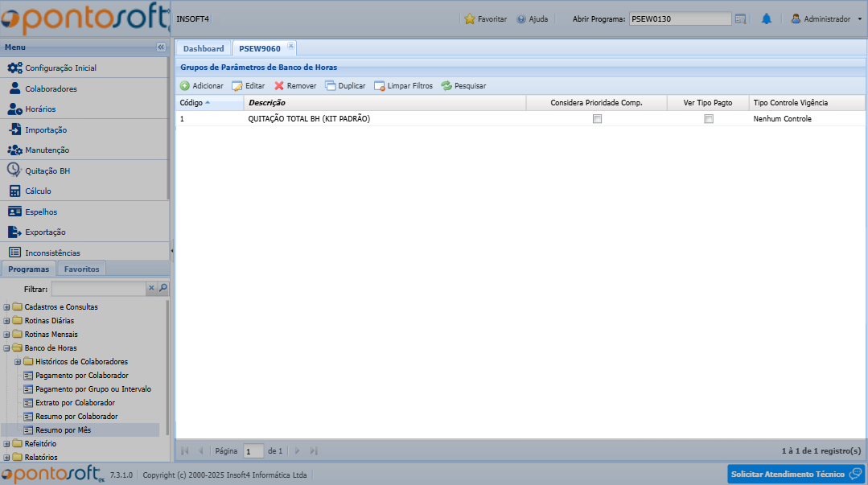The height and width of the screenshot is (485, 868).
Task: Toggle Ver Tipo Pagto checkbox in row 1
Action: click(x=709, y=119)
